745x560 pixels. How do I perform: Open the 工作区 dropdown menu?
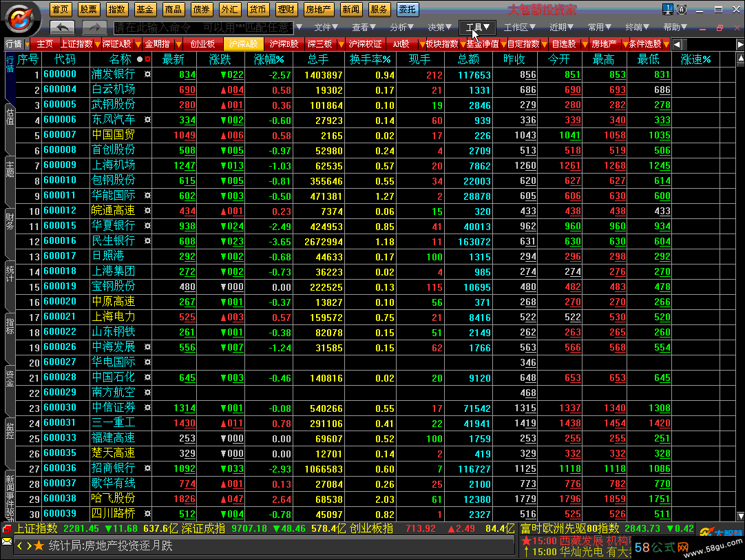[520, 28]
